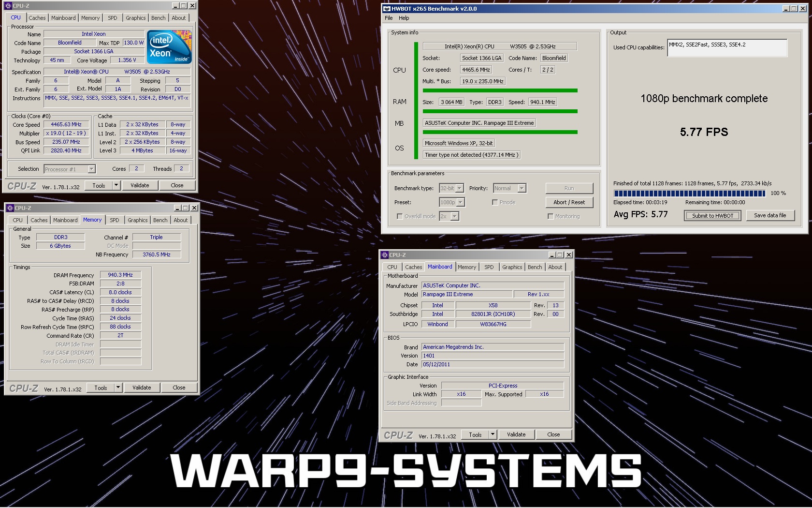812x508 pixels.
Task: Click Save data file button
Action: pos(770,215)
